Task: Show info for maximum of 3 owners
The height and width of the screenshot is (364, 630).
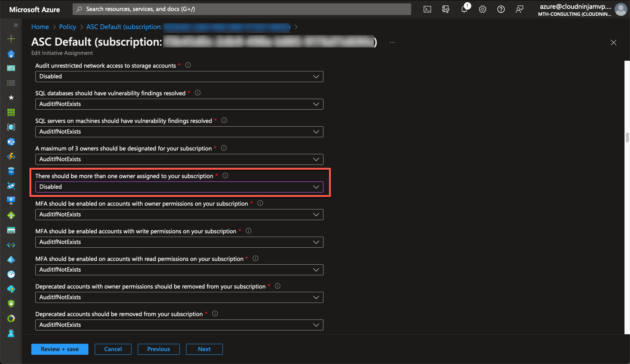Action: 224,148
